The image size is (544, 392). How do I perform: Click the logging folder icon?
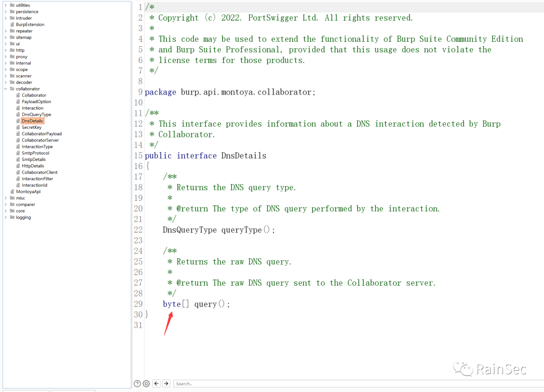point(12,217)
